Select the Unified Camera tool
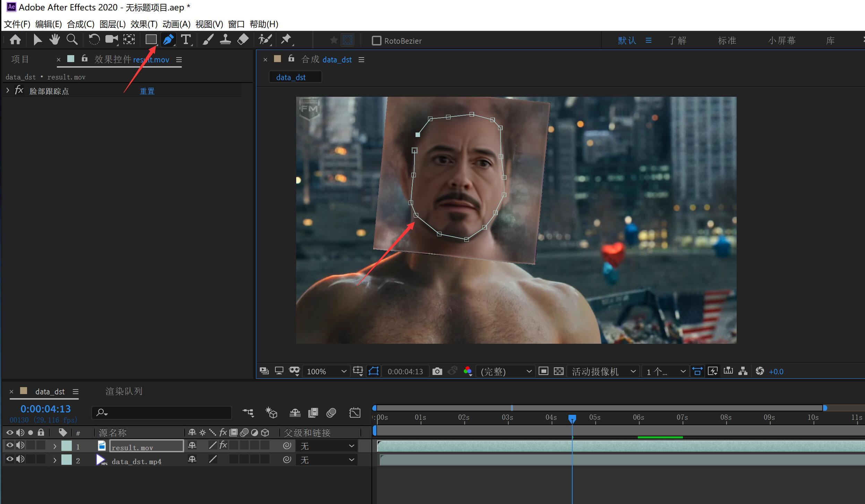Viewport: 865px width, 504px height. click(x=112, y=40)
